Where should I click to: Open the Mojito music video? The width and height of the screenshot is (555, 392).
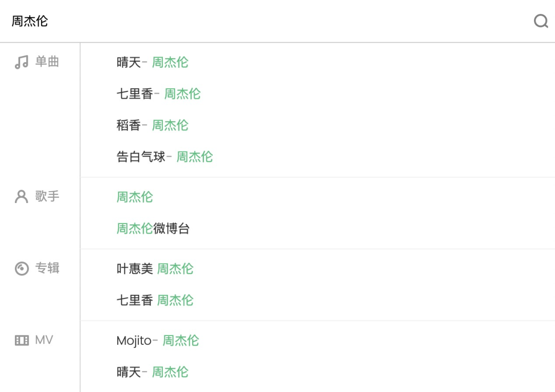(158, 341)
